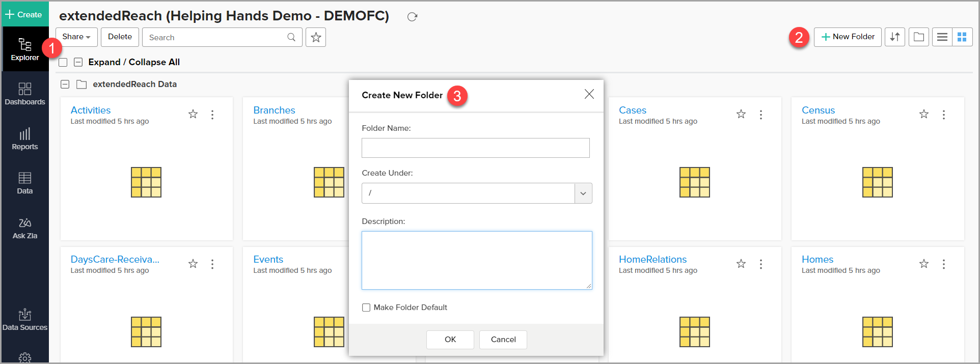Open the Homes table link
The height and width of the screenshot is (364, 980).
(x=818, y=259)
